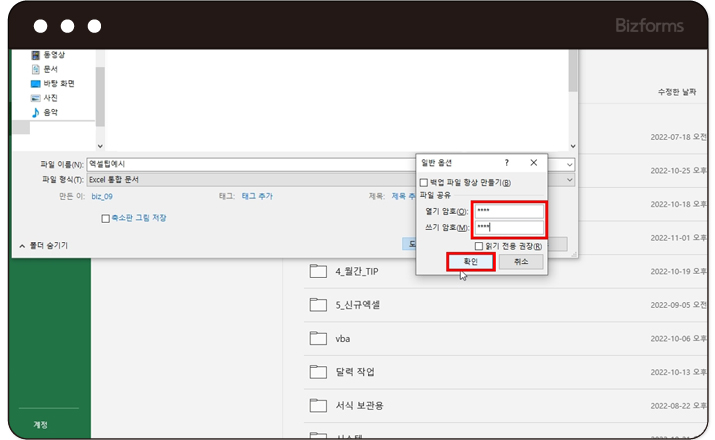Screen dimensions: 715x440
Task: Check 읽기 전용 권장 option
Action: pyautogui.click(x=479, y=246)
